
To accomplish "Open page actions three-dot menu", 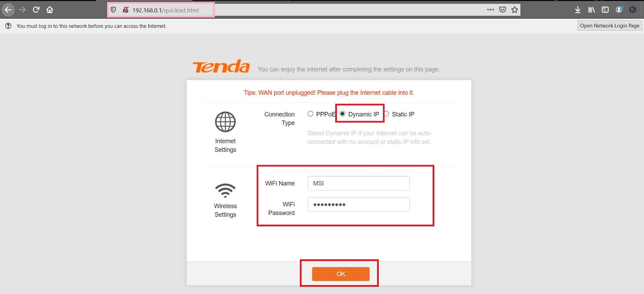I will click(490, 10).
